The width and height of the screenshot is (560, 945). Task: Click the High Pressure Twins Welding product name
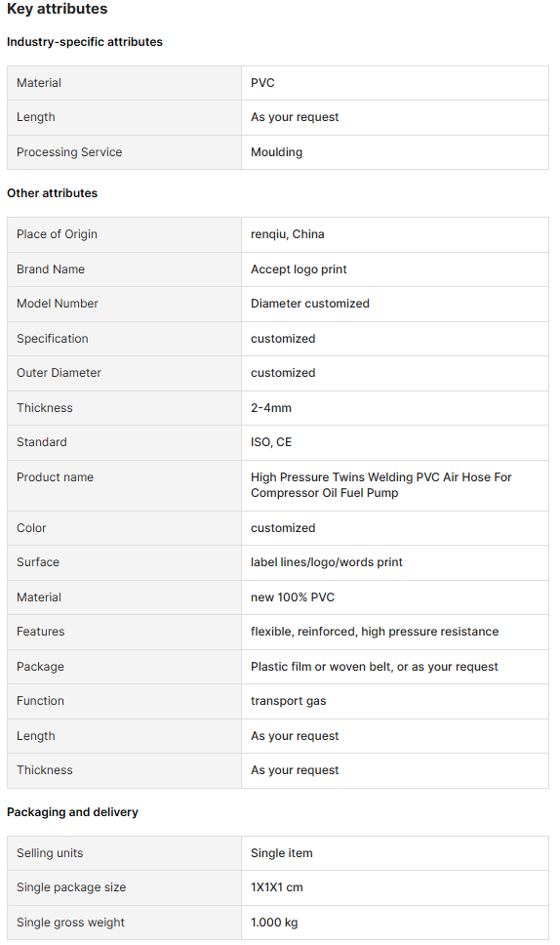coord(381,484)
